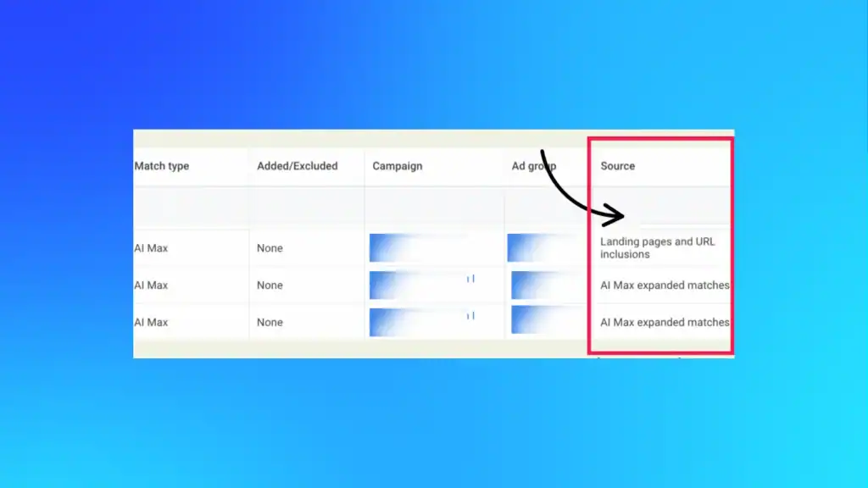Open blurred ad group link in Landing pages row
The image size is (868, 488).
pyautogui.click(x=542, y=248)
